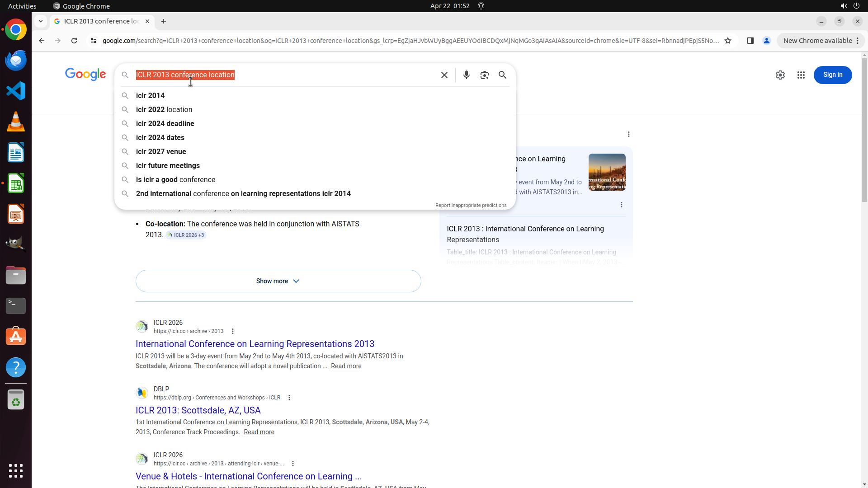
Task: Click the voice search microphone icon
Action: 466,75
